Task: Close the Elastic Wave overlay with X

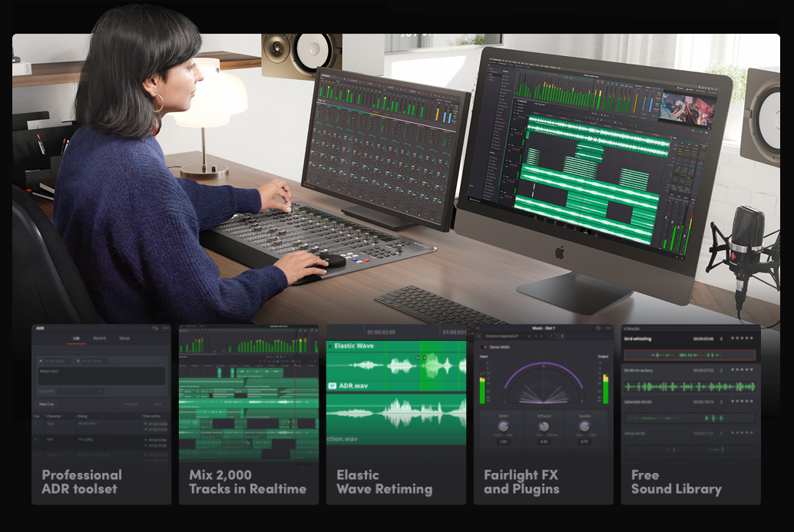Action: [332, 346]
